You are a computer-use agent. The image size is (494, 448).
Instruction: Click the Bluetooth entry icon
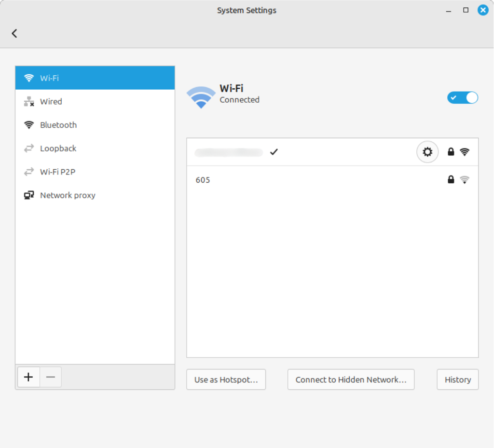point(29,125)
